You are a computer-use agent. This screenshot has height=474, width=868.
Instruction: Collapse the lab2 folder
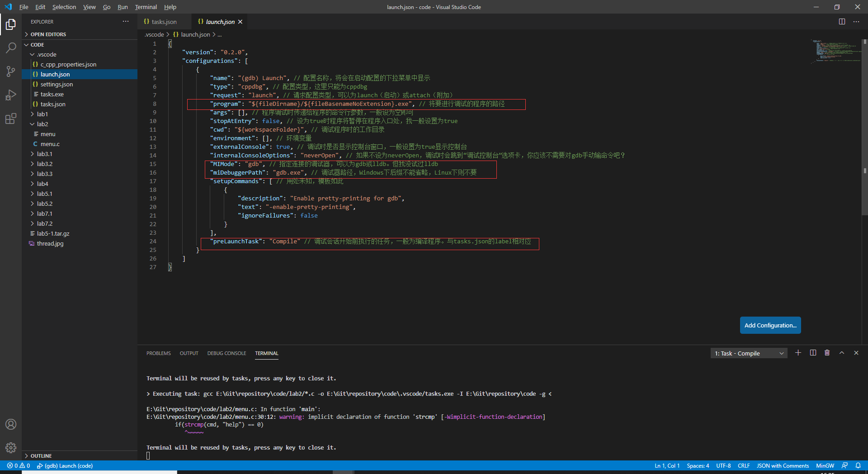click(x=42, y=124)
